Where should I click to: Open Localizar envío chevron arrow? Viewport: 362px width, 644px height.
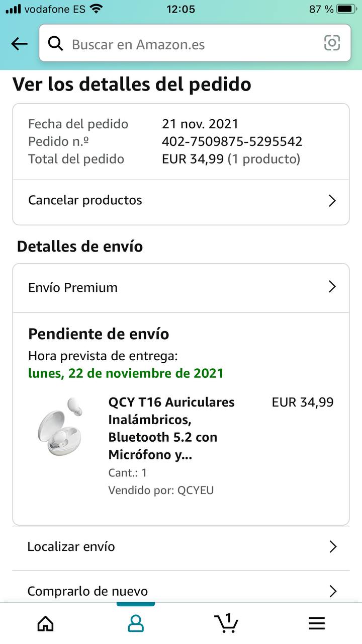pyautogui.click(x=332, y=547)
